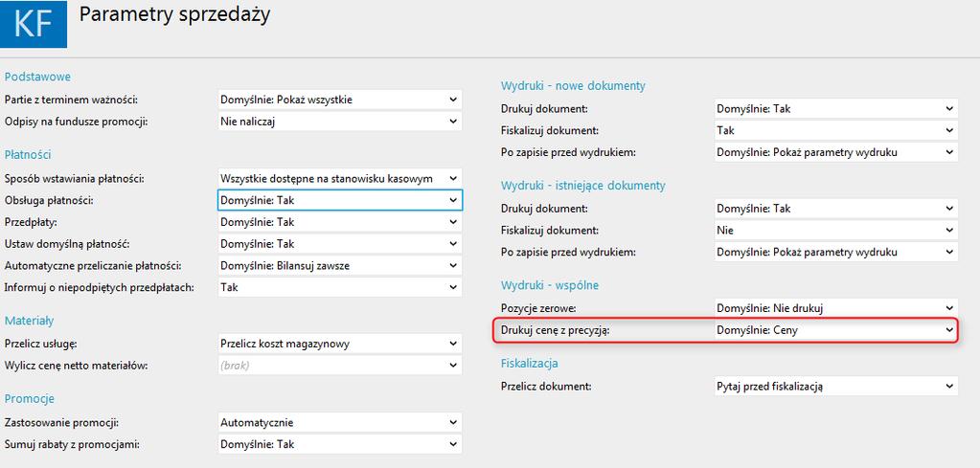Expand Sumuj rabaty z promocjami dropdown
Screen dimensions: 980x468
340,444
